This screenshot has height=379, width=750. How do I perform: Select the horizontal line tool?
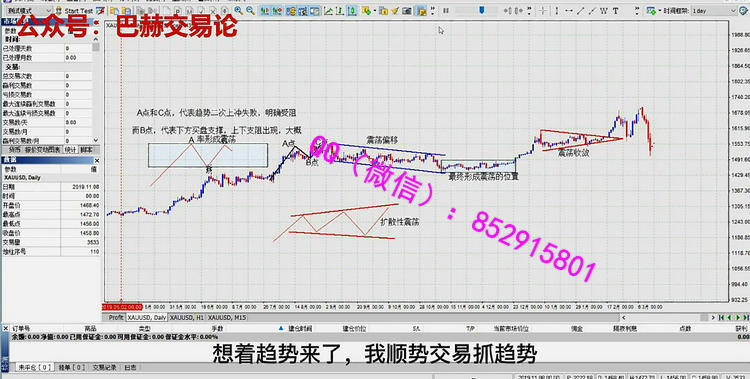(x=569, y=11)
